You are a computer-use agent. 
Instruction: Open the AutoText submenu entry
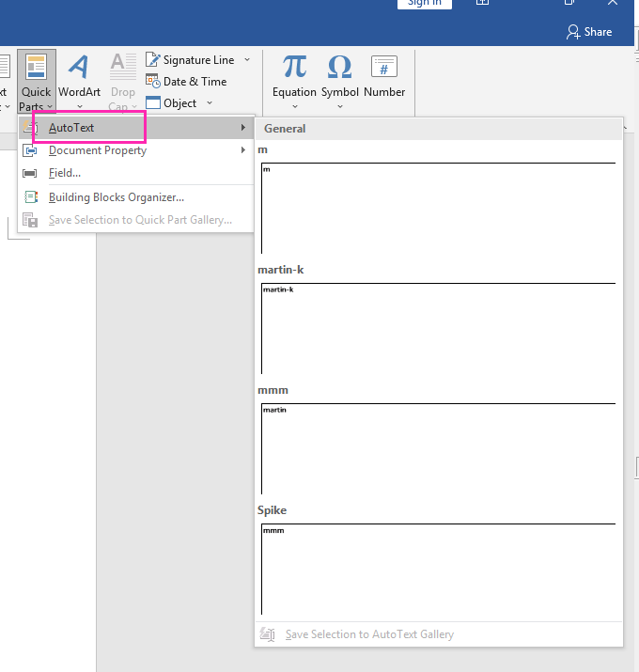(x=136, y=128)
